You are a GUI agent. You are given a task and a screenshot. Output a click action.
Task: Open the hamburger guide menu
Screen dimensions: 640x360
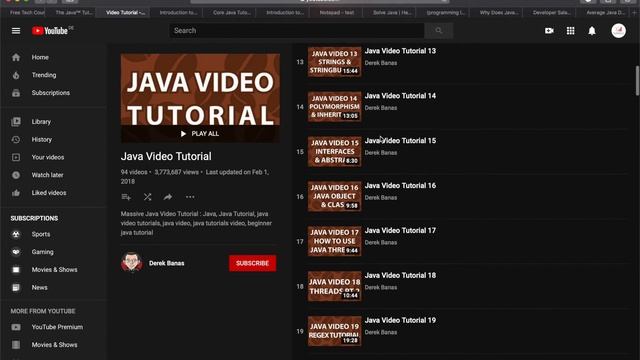[x=16, y=31]
